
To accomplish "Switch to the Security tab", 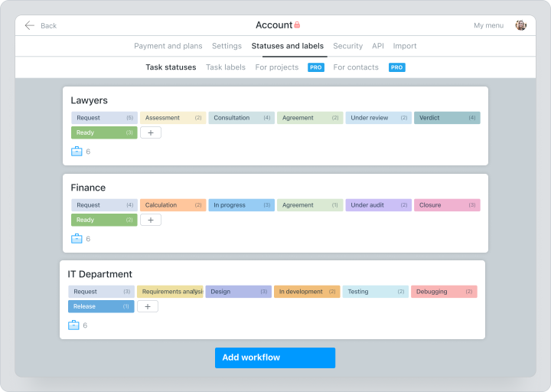I will (347, 46).
